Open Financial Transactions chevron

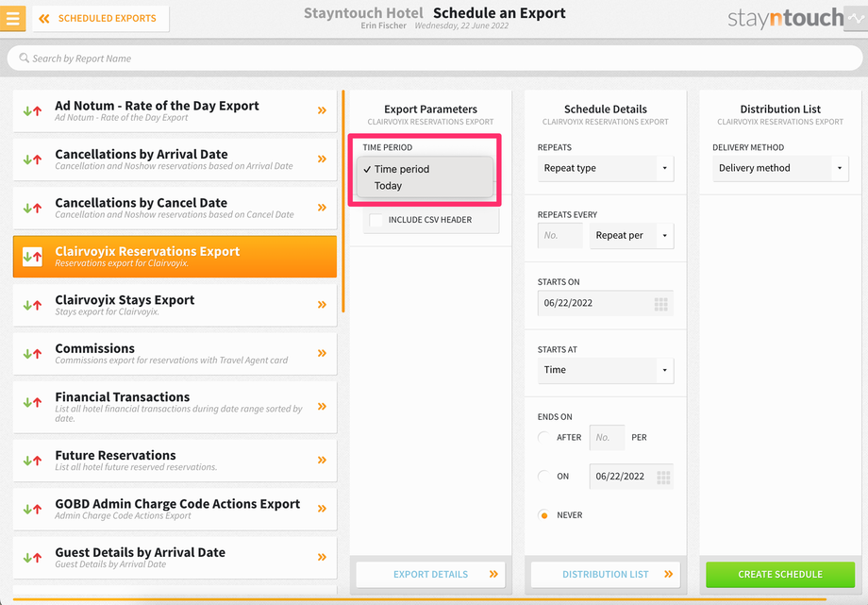[x=322, y=407]
